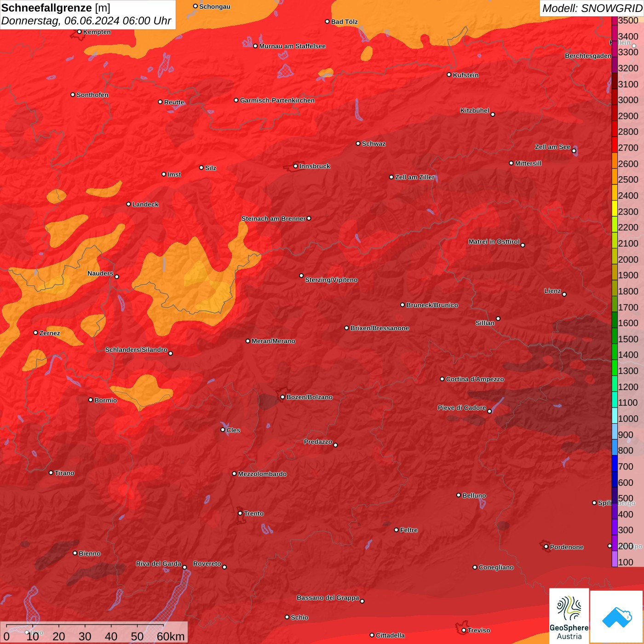Click the Meran/Merano label

(x=273, y=341)
